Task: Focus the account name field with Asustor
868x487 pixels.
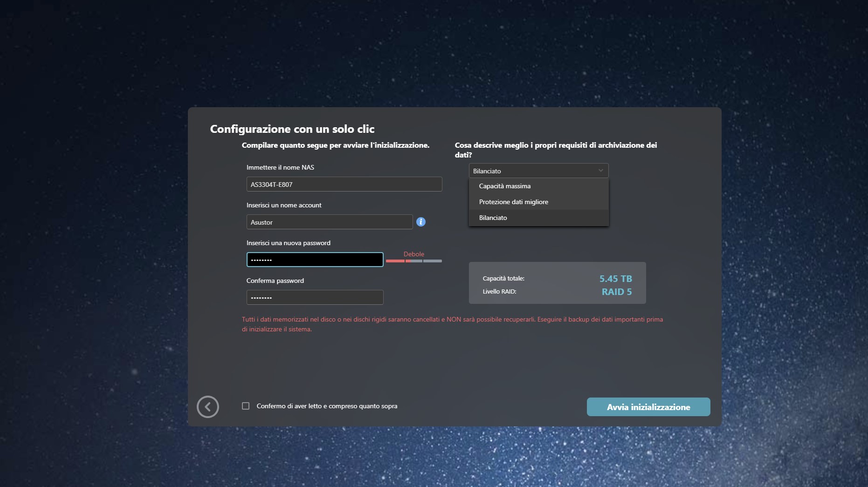Action: (329, 222)
